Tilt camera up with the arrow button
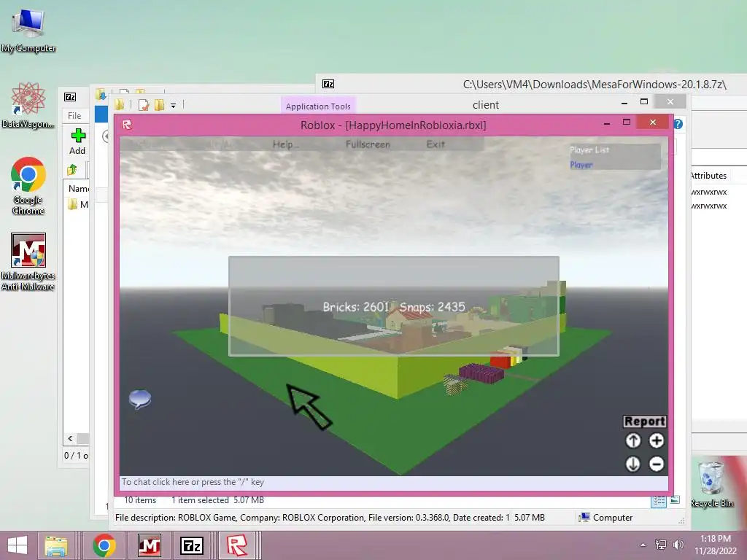This screenshot has width=747, height=560. click(632, 440)
